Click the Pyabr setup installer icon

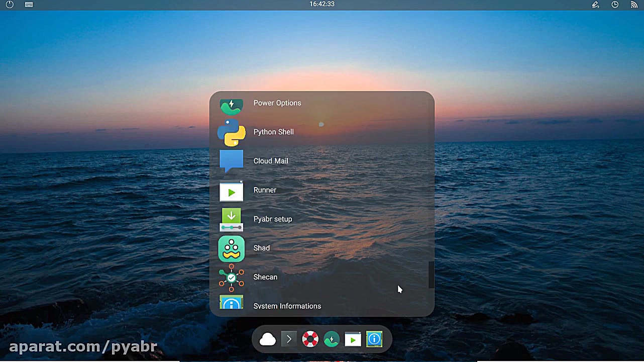click(231, 219)
